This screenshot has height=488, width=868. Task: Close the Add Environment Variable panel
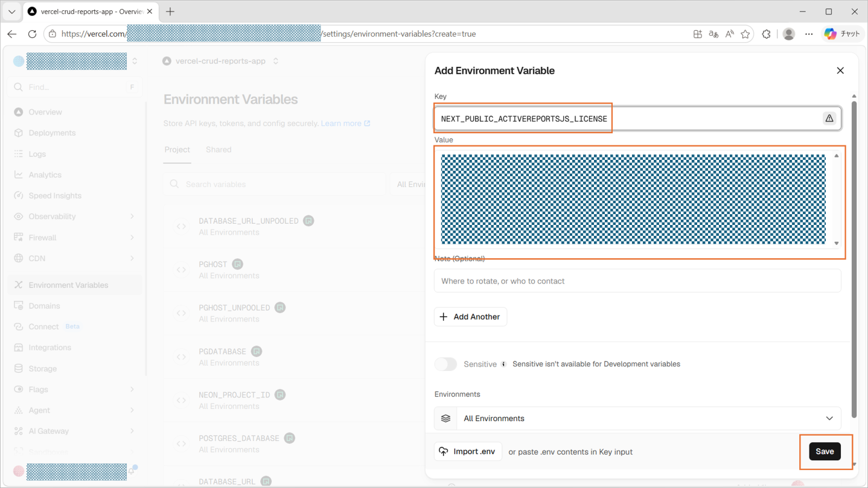click(840, 71)
